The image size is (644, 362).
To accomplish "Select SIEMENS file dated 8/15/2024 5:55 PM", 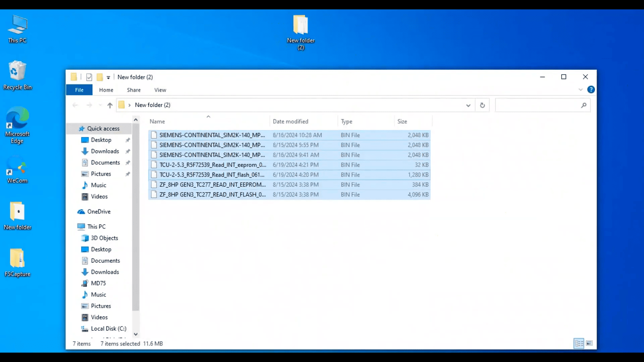I will (289, 145).
